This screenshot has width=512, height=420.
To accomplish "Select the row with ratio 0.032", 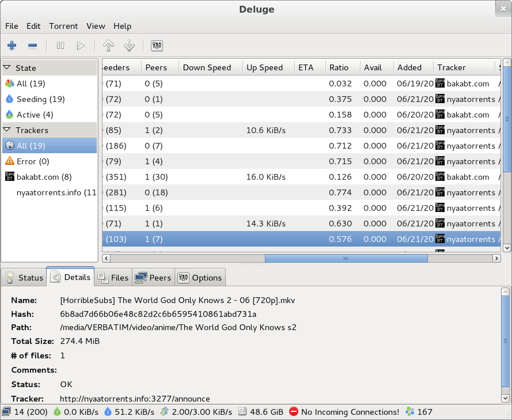I will 301,84.
